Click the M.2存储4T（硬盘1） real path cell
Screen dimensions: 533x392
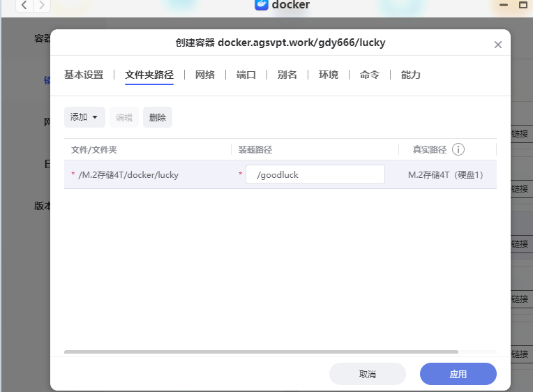446,175
